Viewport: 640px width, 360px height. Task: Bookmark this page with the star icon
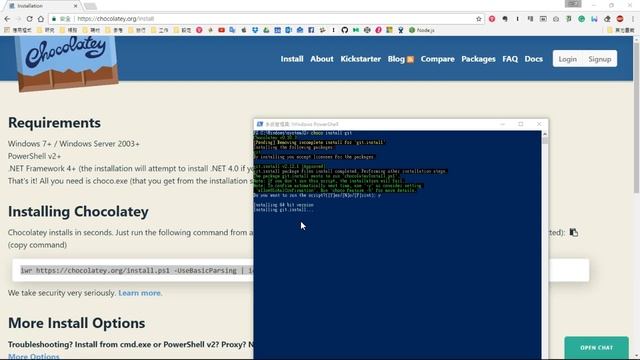pos(479,19)
